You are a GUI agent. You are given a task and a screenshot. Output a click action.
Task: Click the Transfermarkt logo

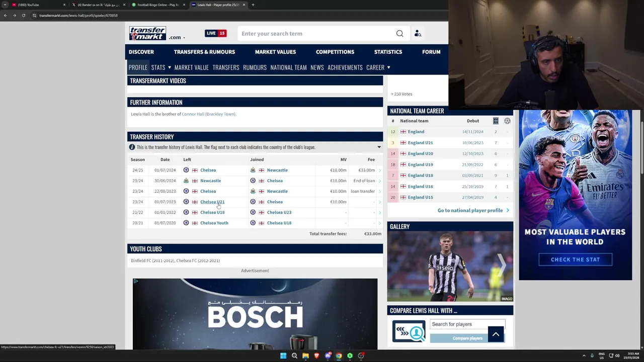147,34
